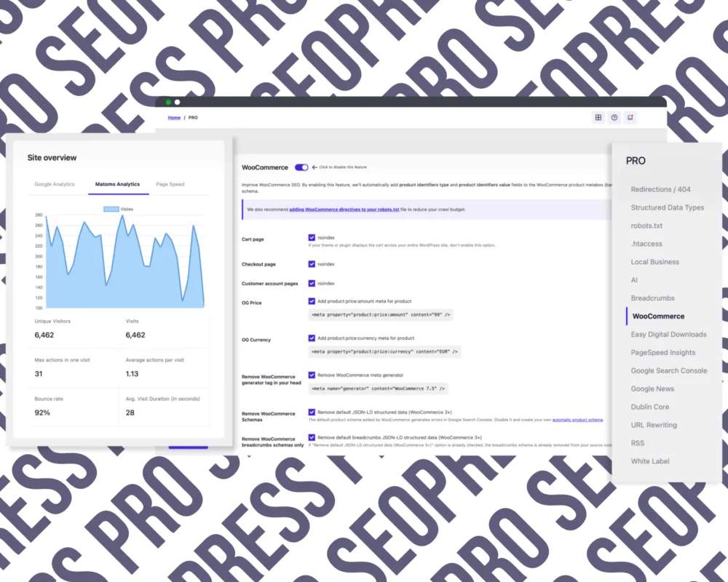728x582 pixels.
Task: Select URL Rewriting in the PRO menu
Action: pos(654,425)
